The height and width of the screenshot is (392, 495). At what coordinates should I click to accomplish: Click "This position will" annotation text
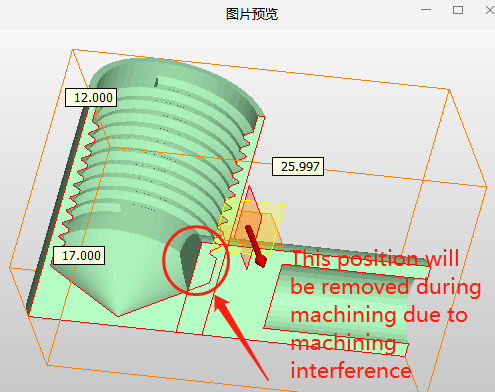[375, 259]
